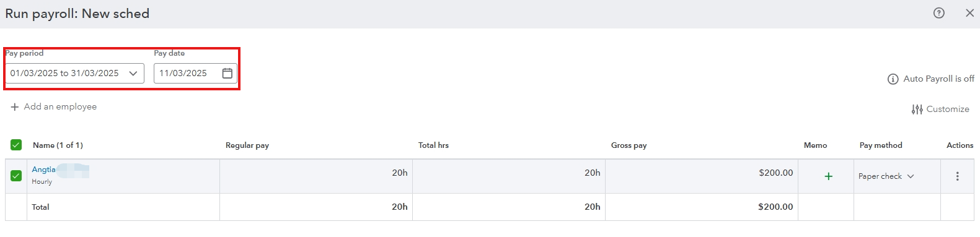Click the Auto Payroll is off text
The image size is (980, 237).
[x=938, y=79]
